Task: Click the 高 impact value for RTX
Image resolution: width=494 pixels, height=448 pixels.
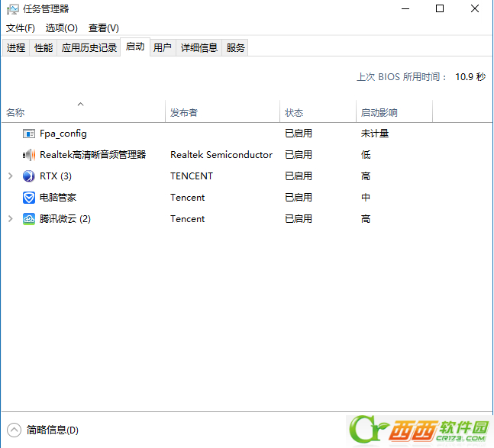Action: (x=366, y=176)
